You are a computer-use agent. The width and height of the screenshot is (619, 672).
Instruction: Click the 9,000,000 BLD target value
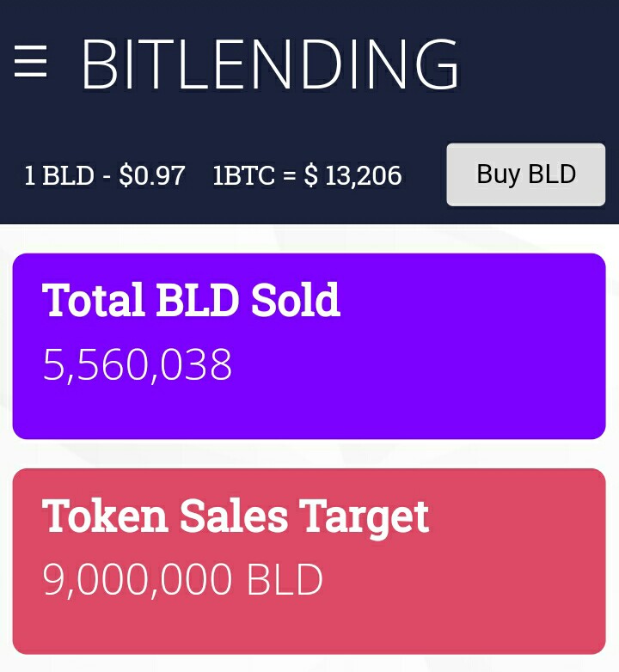pyautogui.click(x=182, y=580)
